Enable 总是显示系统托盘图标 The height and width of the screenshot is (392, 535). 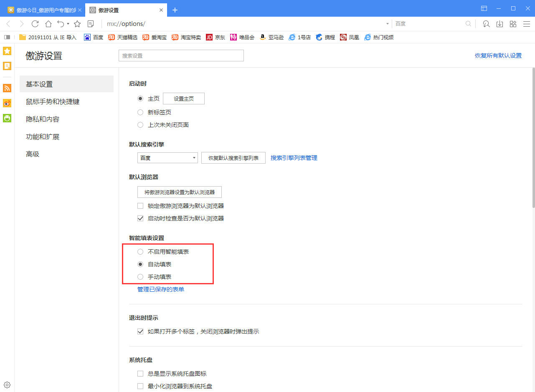click(140, 373)
